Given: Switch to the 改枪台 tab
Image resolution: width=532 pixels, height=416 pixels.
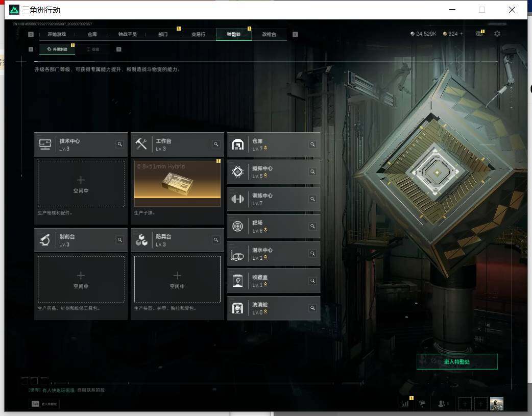Looking at the screenshot, I should click(x=269, y=34).
